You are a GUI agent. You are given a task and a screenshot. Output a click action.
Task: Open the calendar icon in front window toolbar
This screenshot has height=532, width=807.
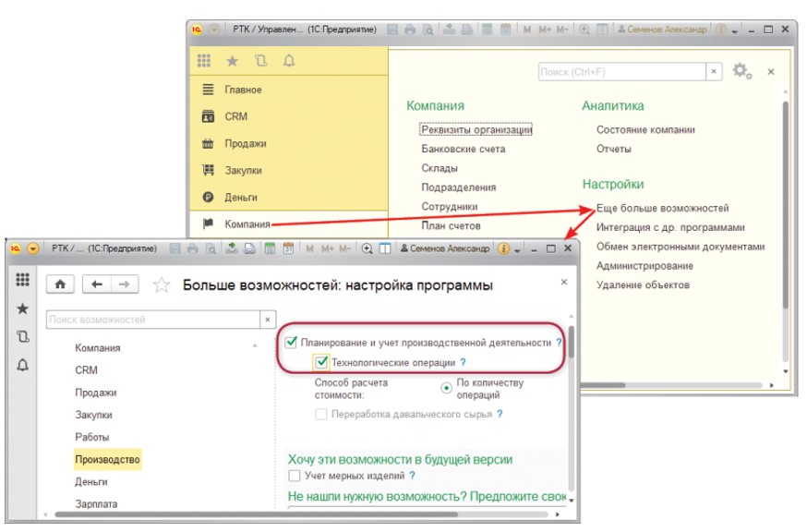288,248
